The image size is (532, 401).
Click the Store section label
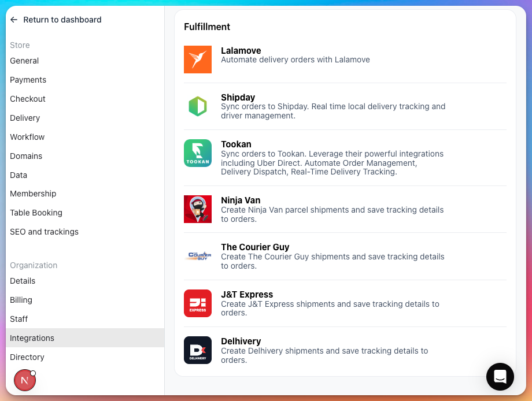[20, 45]
